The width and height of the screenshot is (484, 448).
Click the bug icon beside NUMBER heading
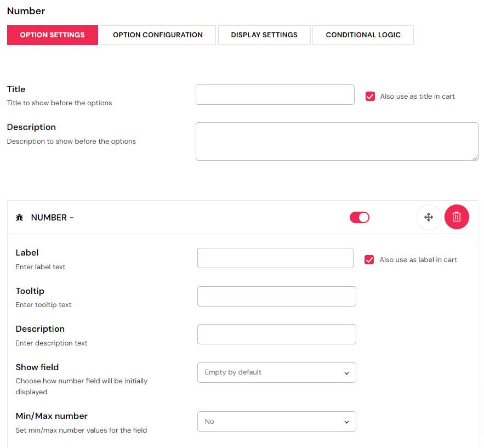(20, 218)
